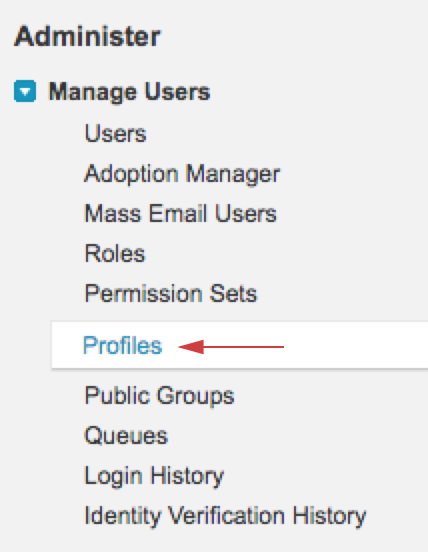Toggle the blue disclosure triangle beside Manage Users
This screenshot has width=428, height=552.
25,91
